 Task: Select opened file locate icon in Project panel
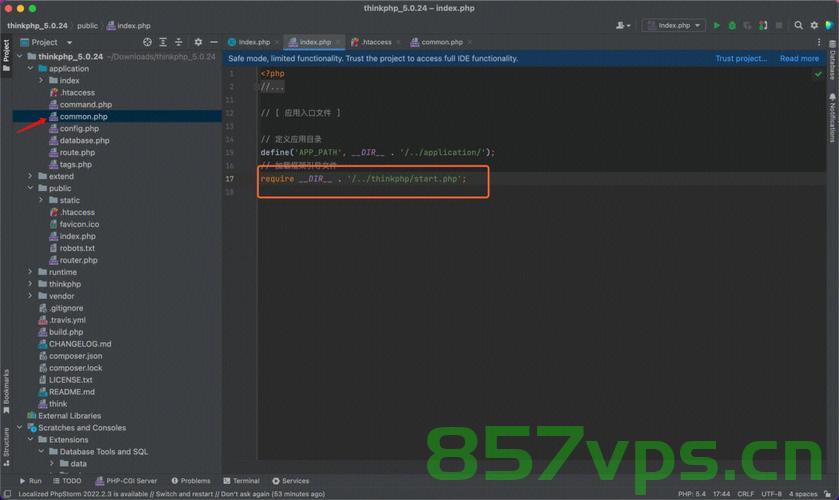(x=147, y=42)
